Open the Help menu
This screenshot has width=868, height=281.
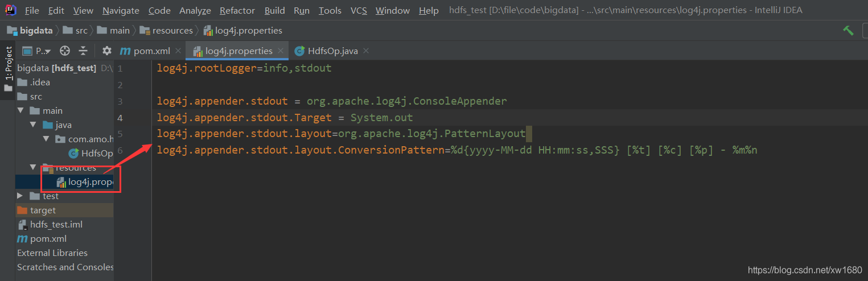click(429, 10)
